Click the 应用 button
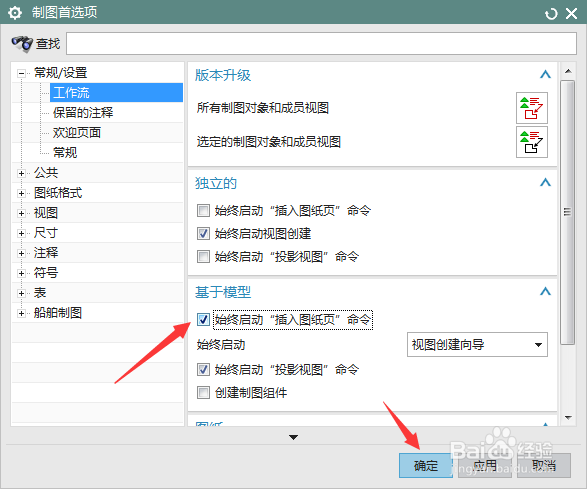This screenshot has width=587, height=489. pos(485,465)
